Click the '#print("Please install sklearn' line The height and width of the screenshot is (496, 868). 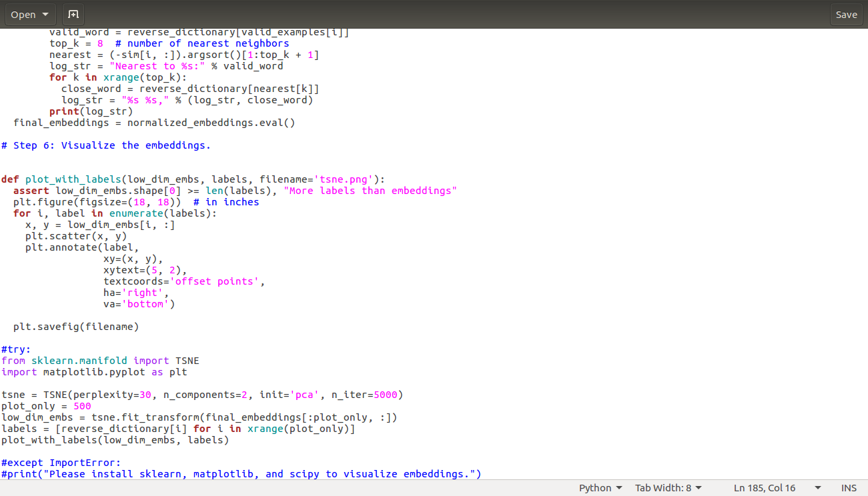click(x=241, y=474)
